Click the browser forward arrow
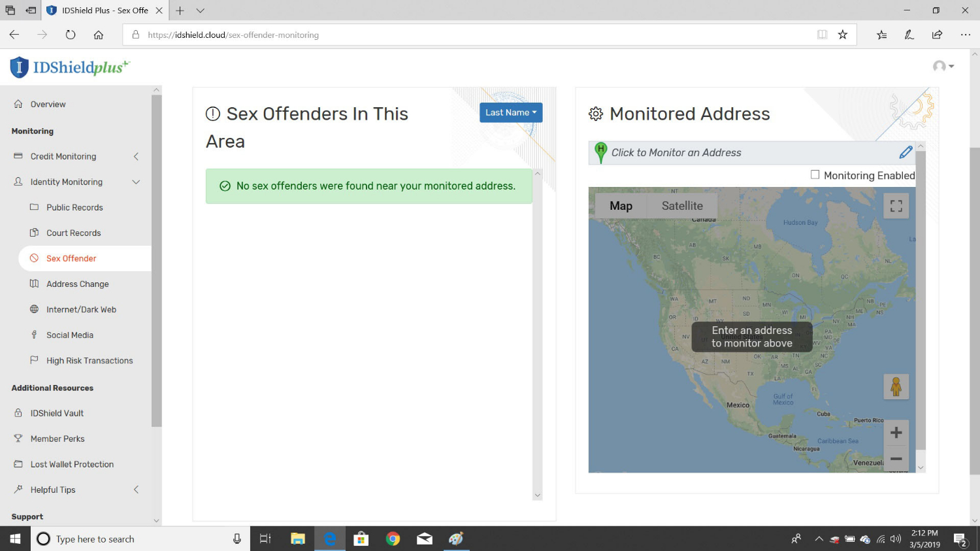The width and height of the screenshot is (980, 551). tap(42, 35)
